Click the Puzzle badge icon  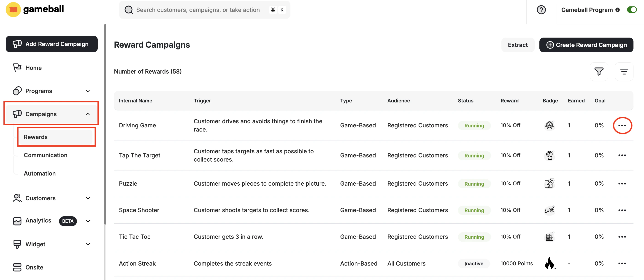(x=549, y=183)
